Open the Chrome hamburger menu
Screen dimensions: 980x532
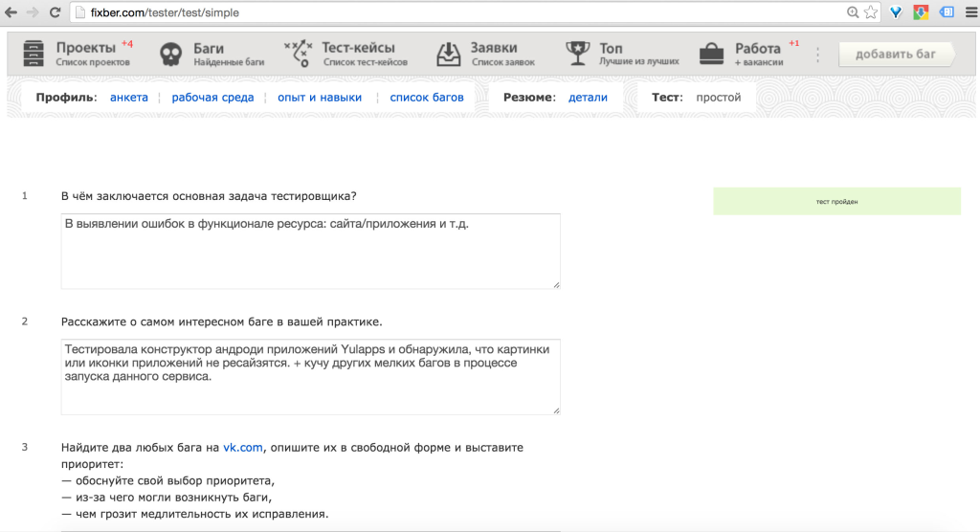click(970, 12)
